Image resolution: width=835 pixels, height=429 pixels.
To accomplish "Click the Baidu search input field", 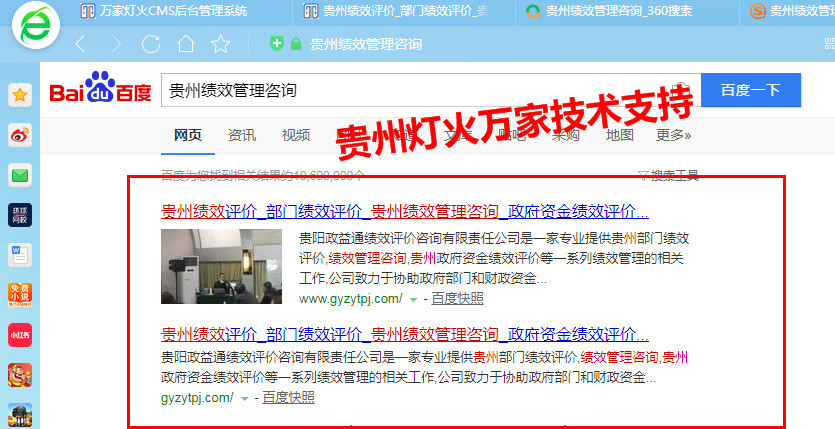I will (431, 90).
